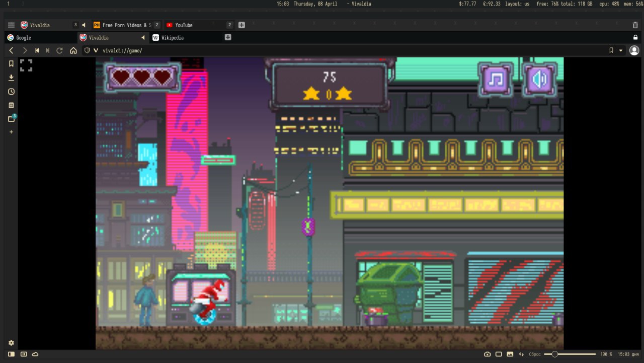
Task: Adjust the page zoom slider
Action: (570, 354)
